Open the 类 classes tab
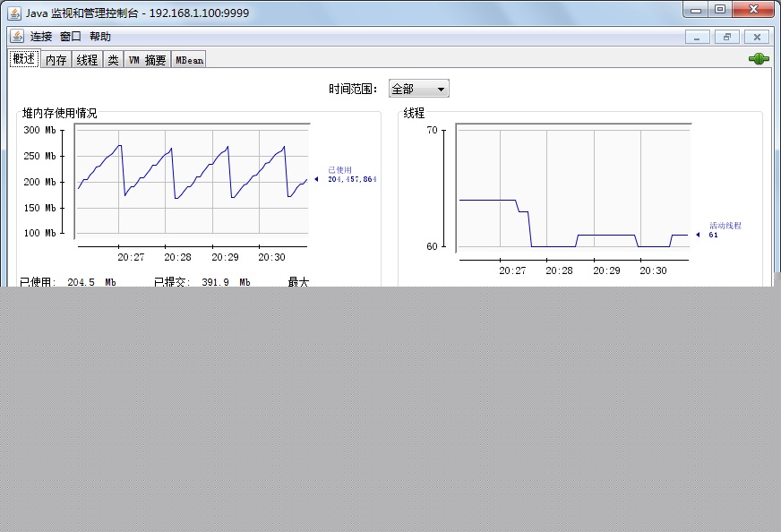 113,60
